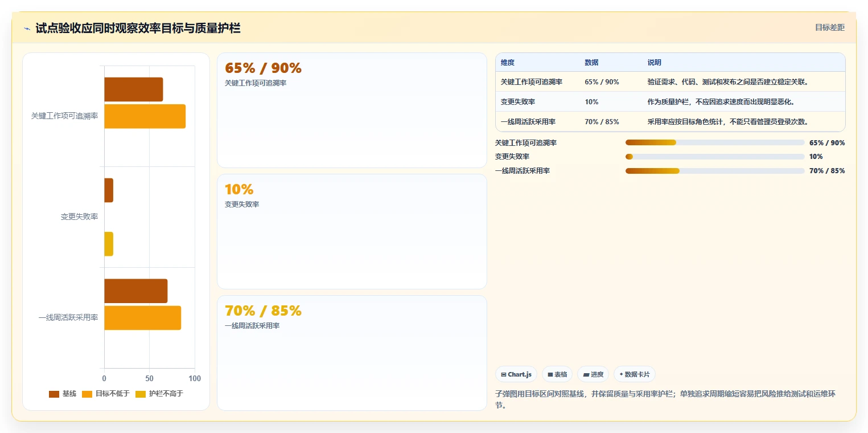The height and width of the screenshot is (433, 868).
Task: Click table data cell 65% / 90%
Action: (602, 82)
